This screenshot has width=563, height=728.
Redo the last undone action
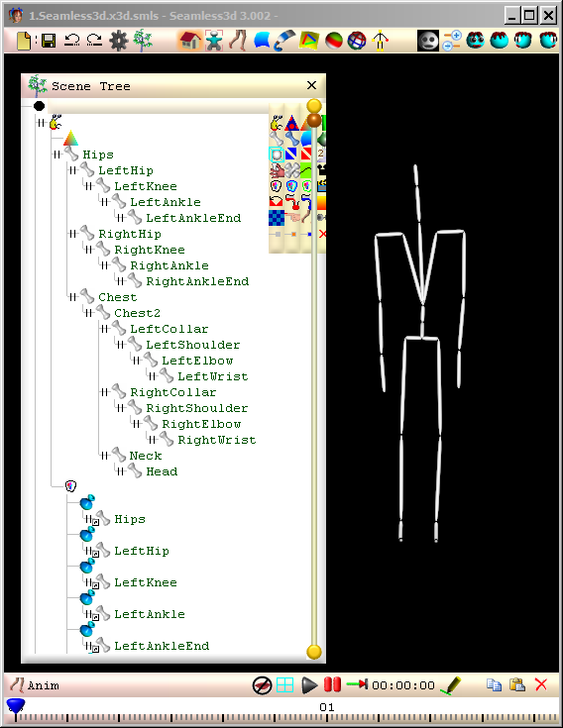pyautogui.click(x=94, y=41)
